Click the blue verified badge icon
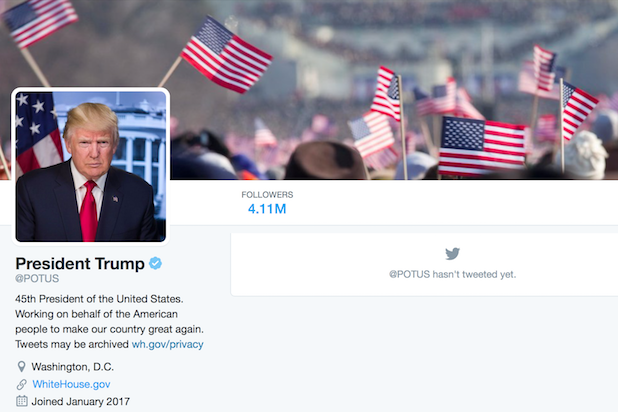Viewport: 618px width, 412px height. click(x=156, y=263)
